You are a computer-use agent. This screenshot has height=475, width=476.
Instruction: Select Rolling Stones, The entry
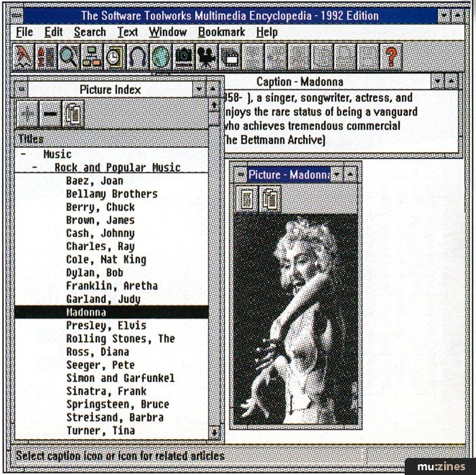tap(120, 338)
